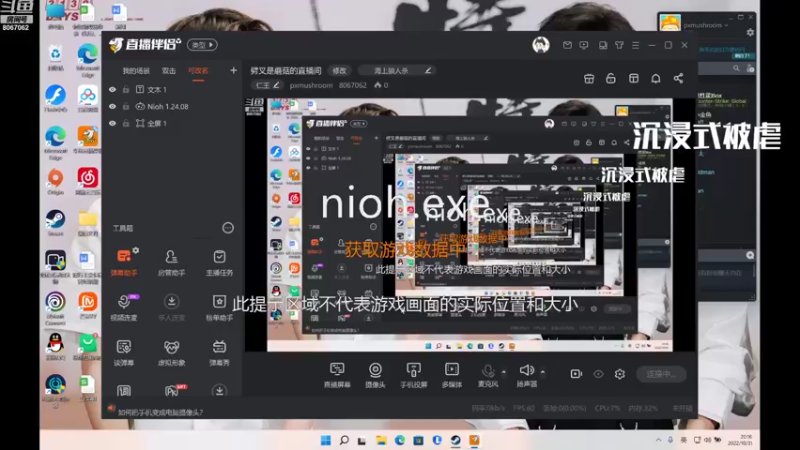
Task: Open the PK tool with GIFT badge
Action: click(x=172, y=391)
